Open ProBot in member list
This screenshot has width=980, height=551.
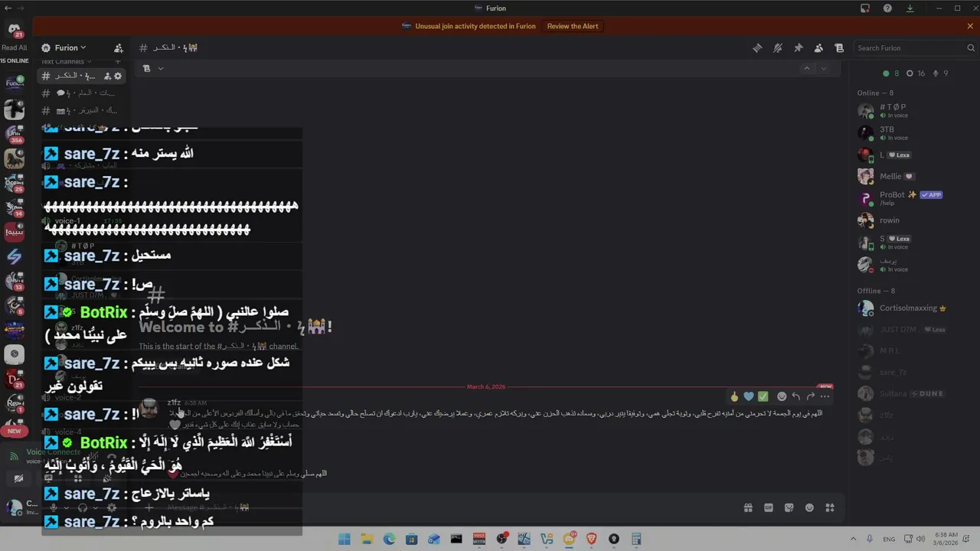907,198
